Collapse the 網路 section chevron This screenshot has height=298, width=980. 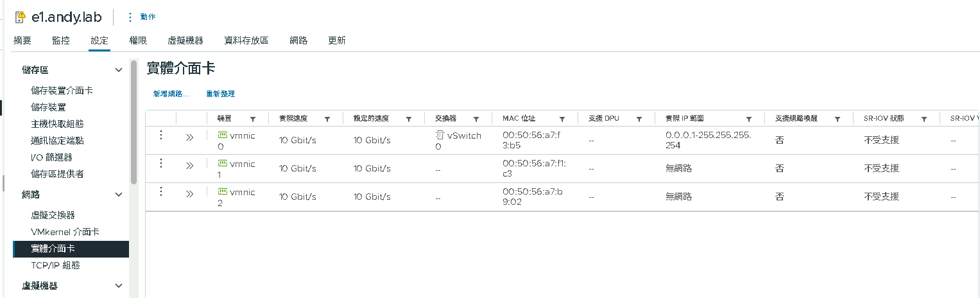point(118,194)
